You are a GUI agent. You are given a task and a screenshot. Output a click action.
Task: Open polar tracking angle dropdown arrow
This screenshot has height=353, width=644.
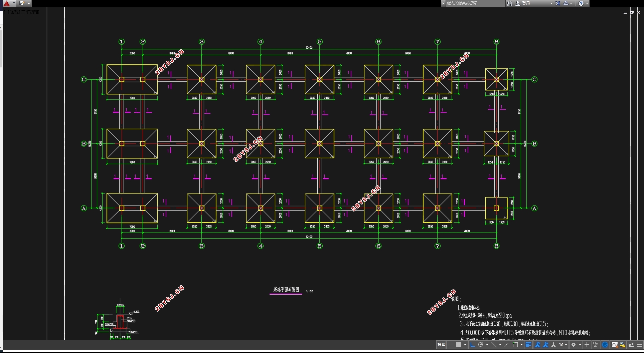tap(487, 345)
